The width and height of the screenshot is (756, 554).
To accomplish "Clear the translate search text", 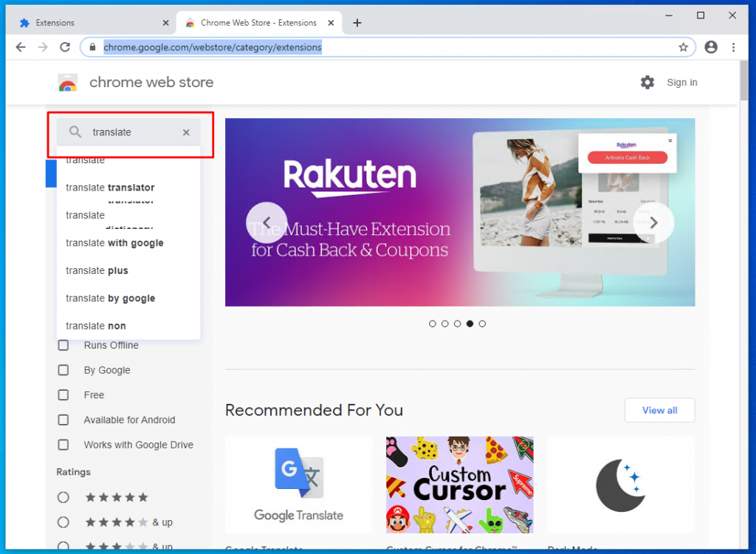I will tap(186, 132).
